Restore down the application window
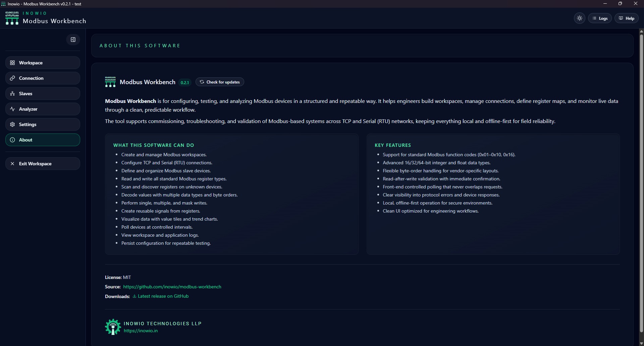 (x=620, y=4)
